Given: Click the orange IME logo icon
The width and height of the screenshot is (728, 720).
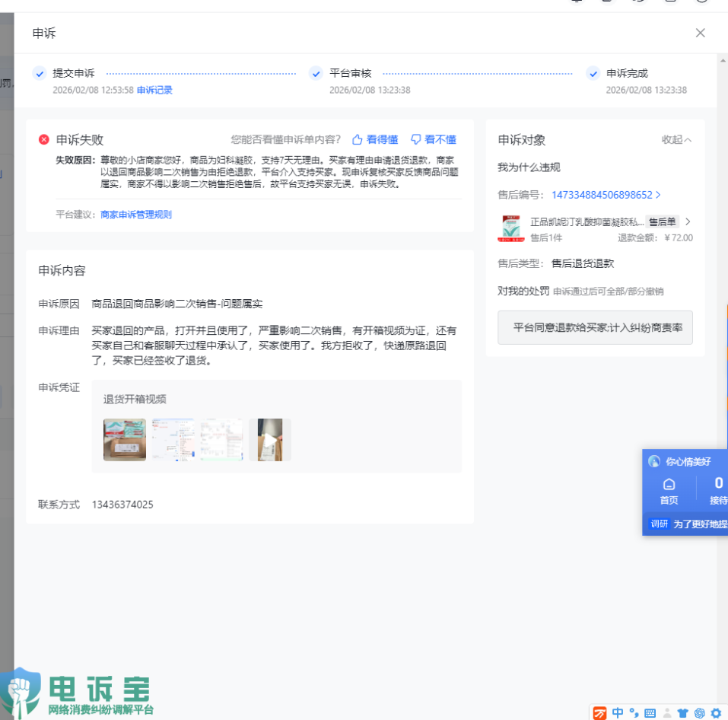Looking at the screenshot, I should tap(600, 713).
